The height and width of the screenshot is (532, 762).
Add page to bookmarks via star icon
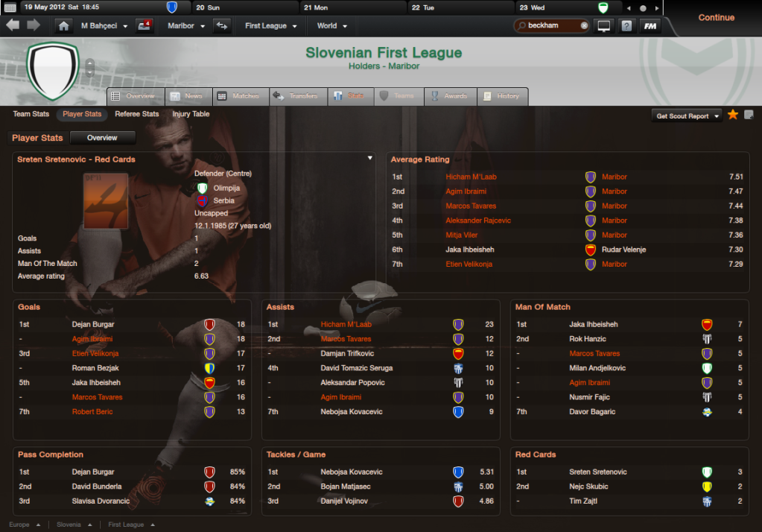[733, 115]
